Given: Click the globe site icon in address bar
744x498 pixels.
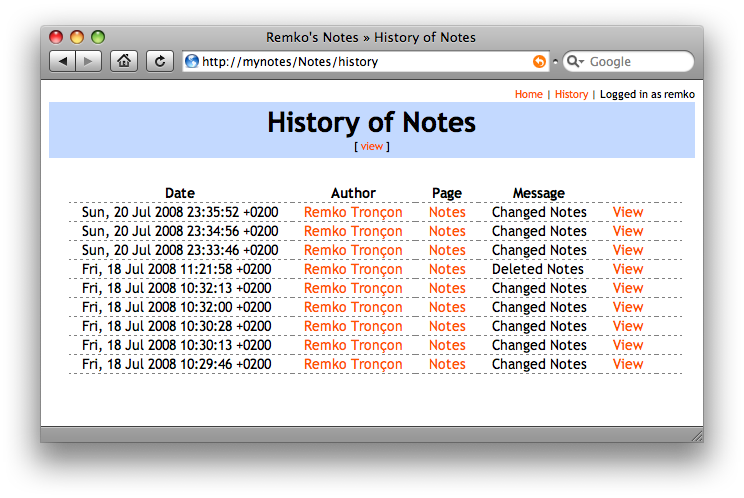Looking at the screenshot, I should click(192, 62).
